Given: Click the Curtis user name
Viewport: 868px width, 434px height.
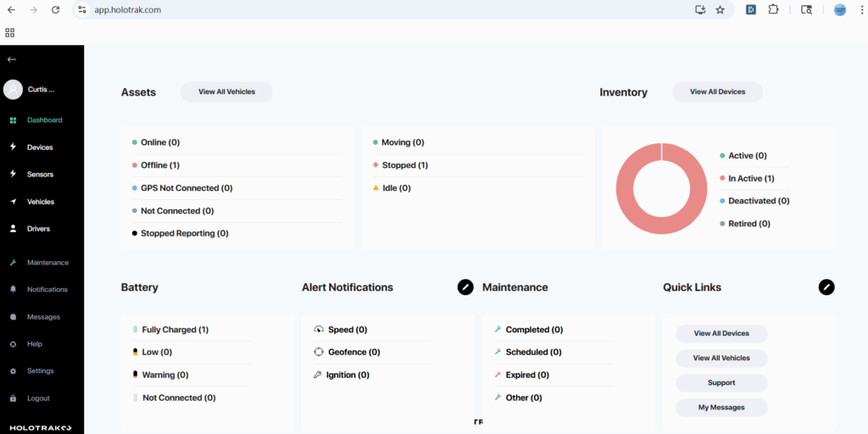Looking at the screenshot, I should click(42, 89).
